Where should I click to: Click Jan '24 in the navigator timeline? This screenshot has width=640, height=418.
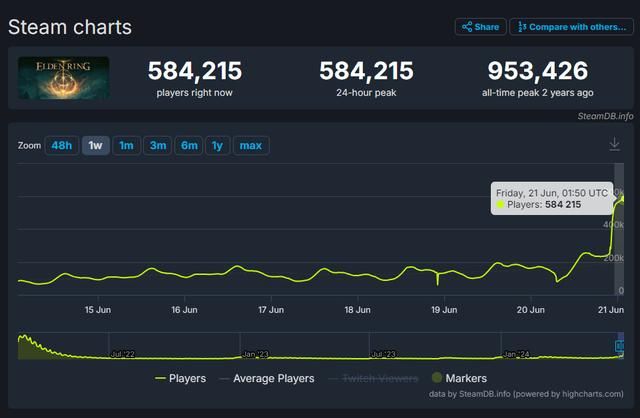516,354
